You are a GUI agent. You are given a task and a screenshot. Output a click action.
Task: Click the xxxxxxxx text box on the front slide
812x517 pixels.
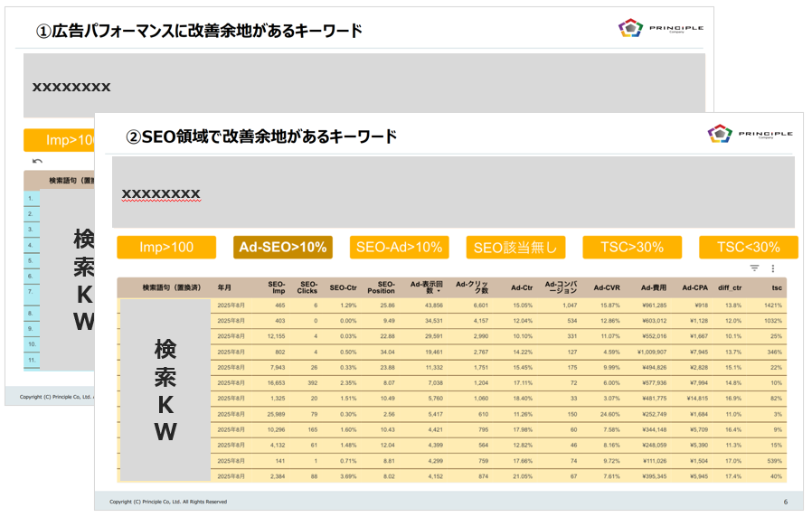point(161,194)
